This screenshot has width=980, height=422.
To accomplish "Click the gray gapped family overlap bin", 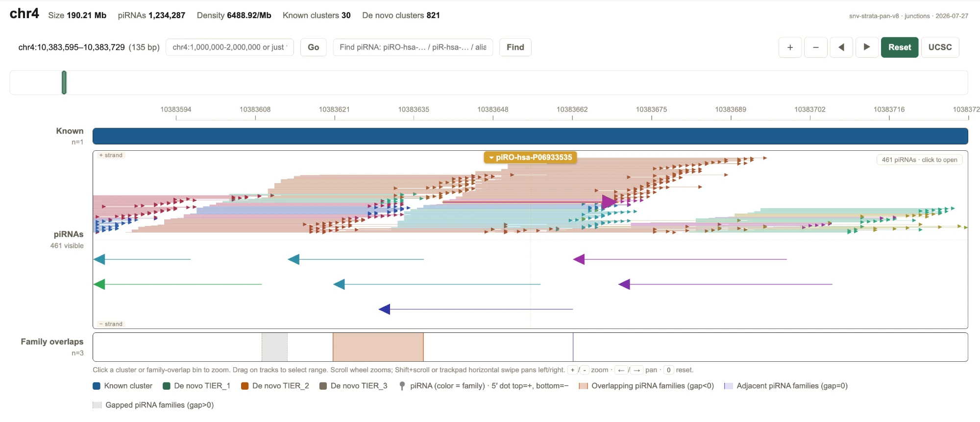I will point(274,347).
